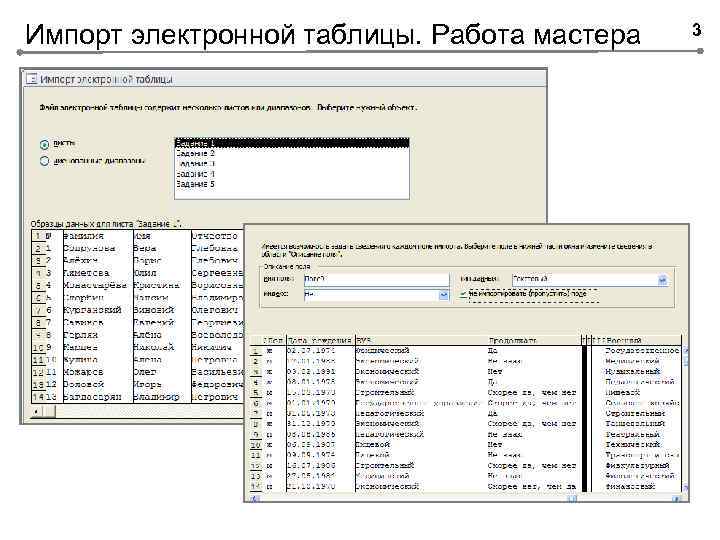
Task: Select row 10 header in field options grid
Action: 256,444
